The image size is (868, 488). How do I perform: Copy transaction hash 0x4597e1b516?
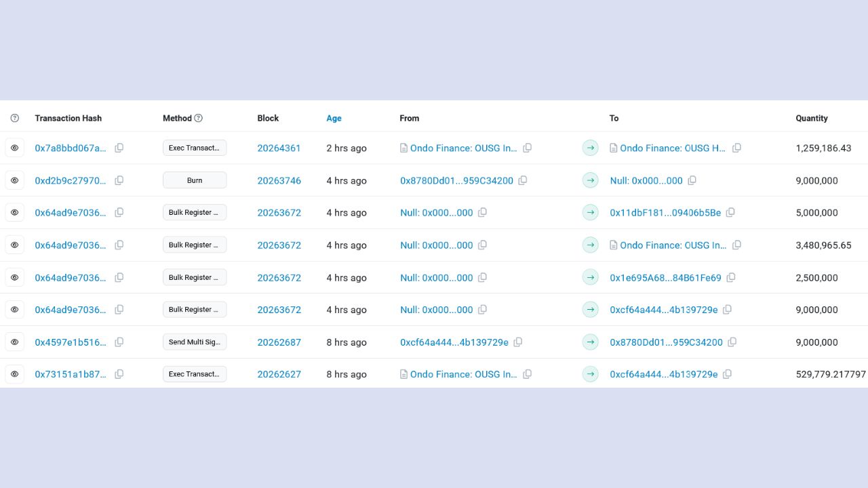(119, 342)
